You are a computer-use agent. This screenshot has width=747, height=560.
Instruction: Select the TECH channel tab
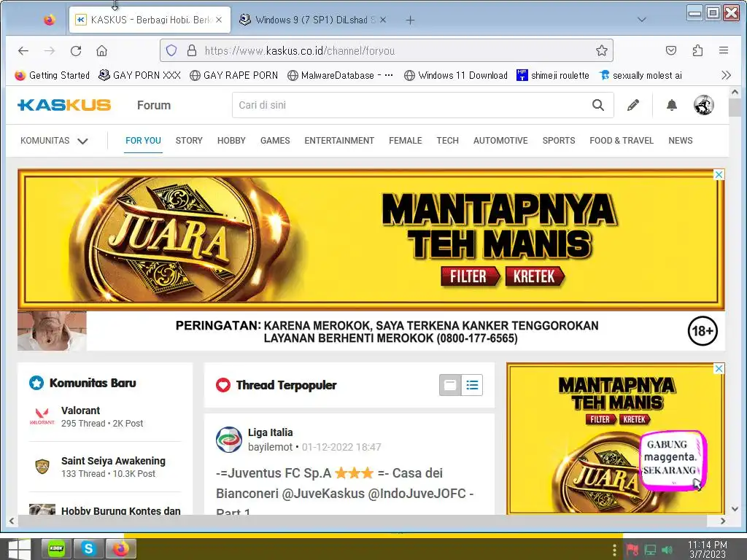(x=448, y=141)
